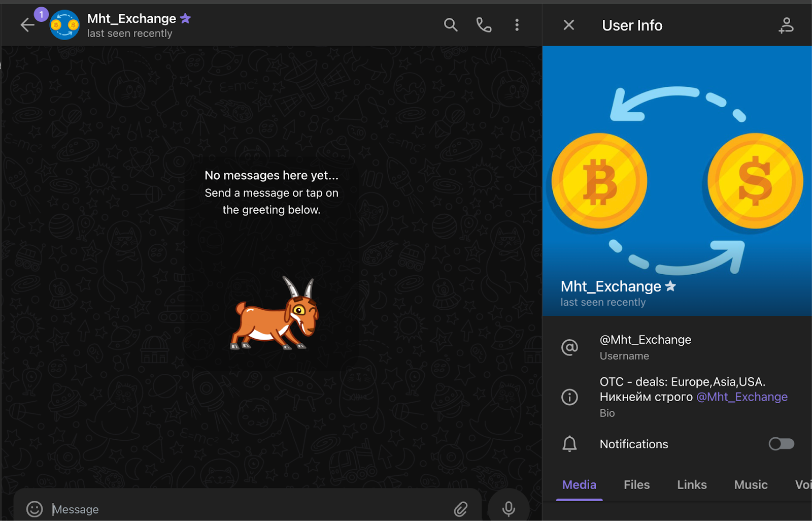The image size is (812, 521).
Task: Click the @ username icon
Action: [x=569, y=347]
